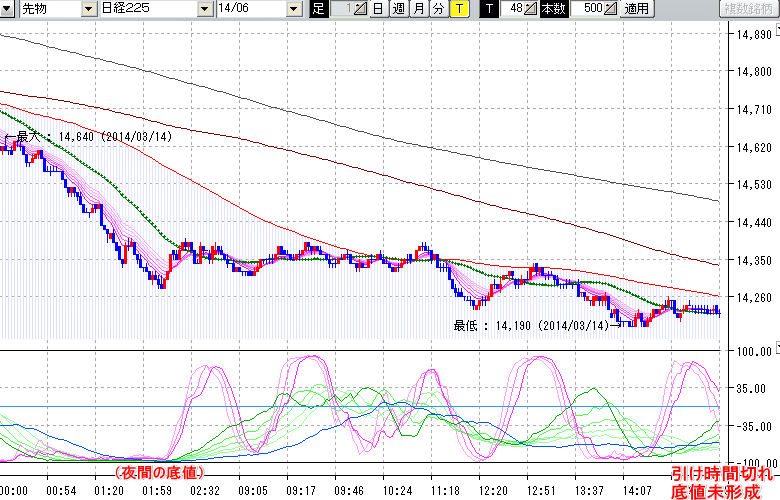Click the 複数銘柄 button
This screenshot has width=780, height=500.
[x=748, y=9]
